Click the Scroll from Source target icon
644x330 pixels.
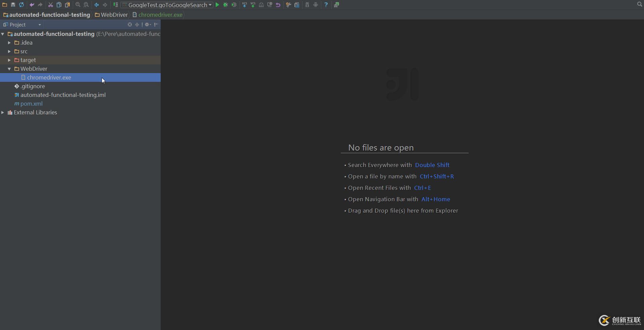coord(130,24)
